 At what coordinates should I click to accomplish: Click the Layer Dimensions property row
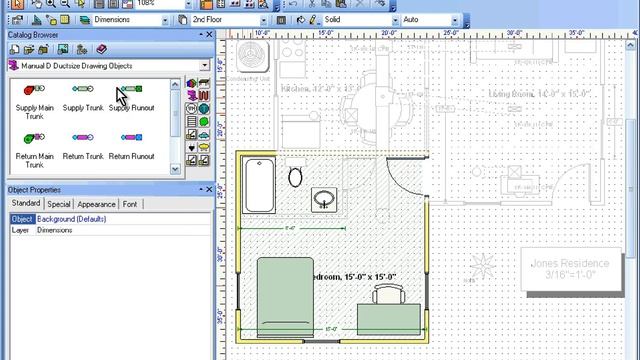coord(110,230)
